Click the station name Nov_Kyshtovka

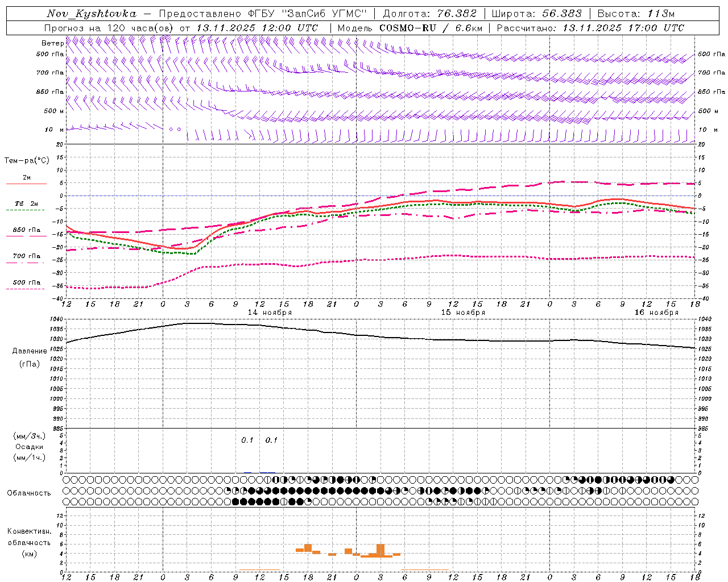pyautogui.click(x=92, y=14)
